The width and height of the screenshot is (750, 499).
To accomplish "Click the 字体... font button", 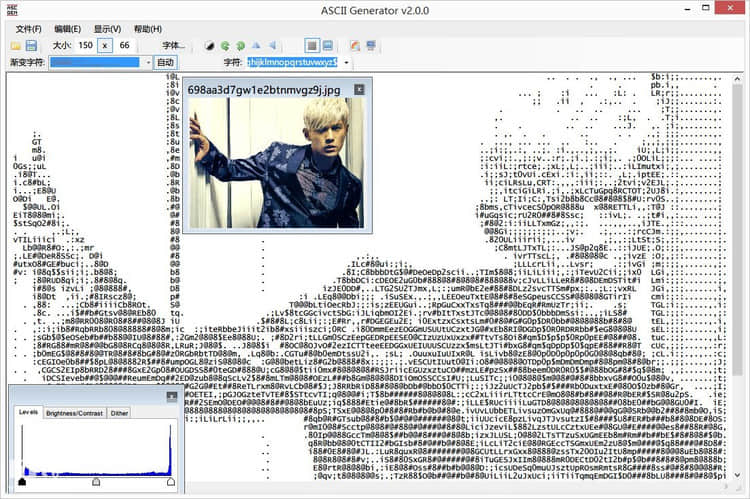I will (x=173, y=45).
